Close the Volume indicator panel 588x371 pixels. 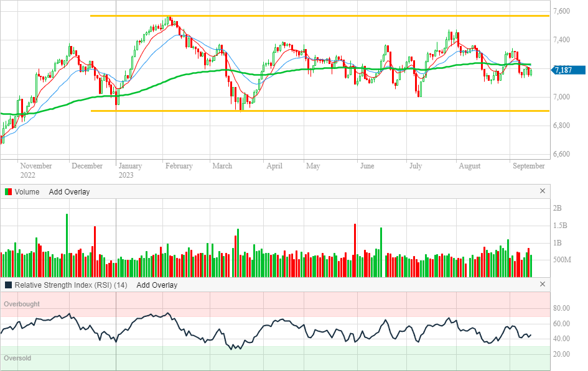tap(542, 191)
